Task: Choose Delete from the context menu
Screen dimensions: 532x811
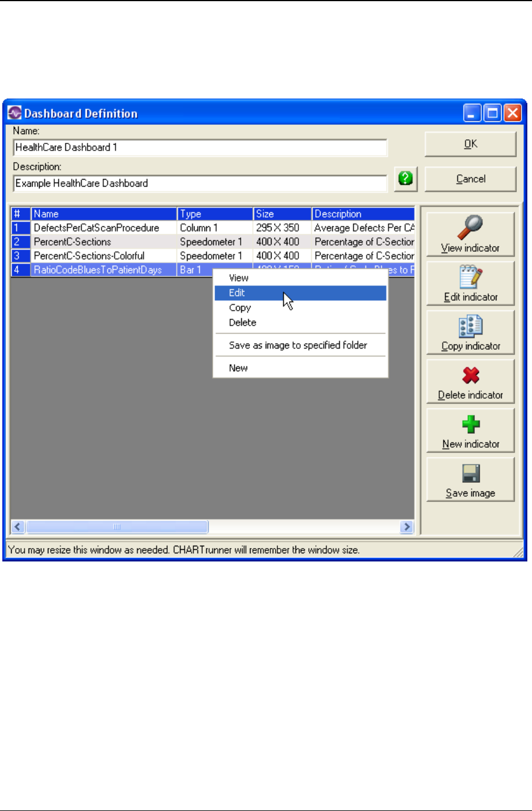Action: (300, 322)
